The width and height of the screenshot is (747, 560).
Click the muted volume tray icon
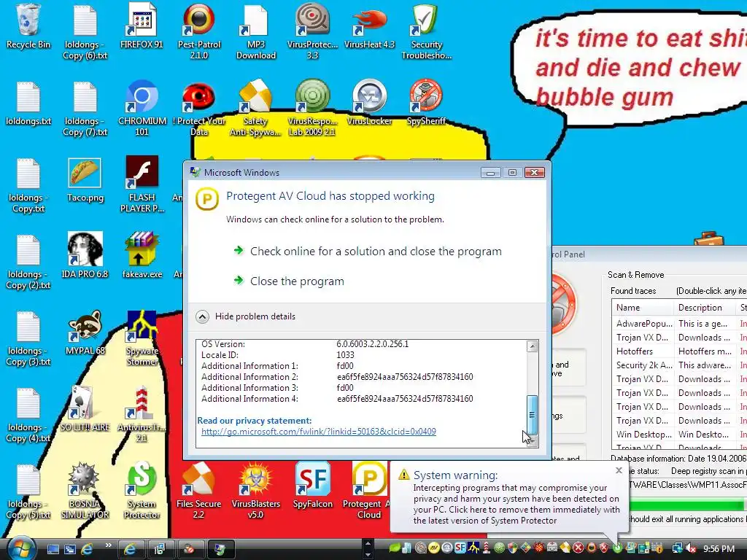tap(689, 548)
